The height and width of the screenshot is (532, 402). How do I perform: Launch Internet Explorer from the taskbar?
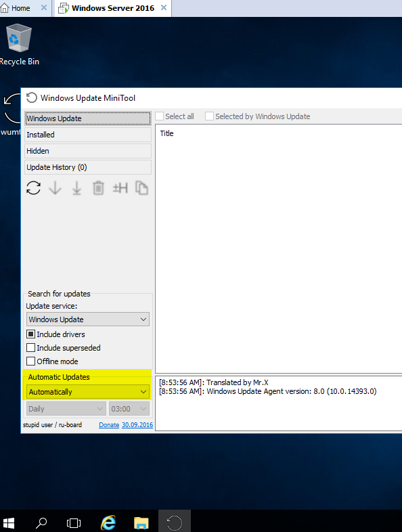pos(108,523)
